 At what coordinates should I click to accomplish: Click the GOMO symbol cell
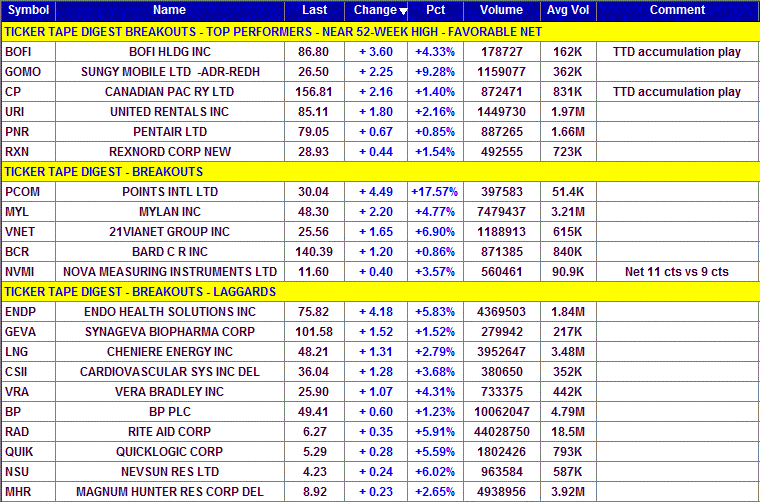pyautogui.click(x=28, y=72)
